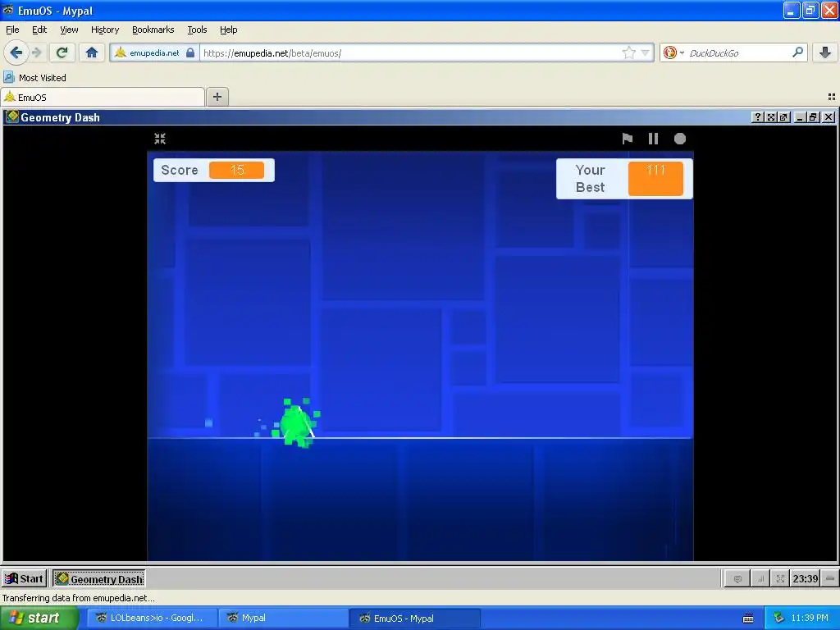Click the Score value 15
Image resolution: width=840 pixels, height=630 pixels.
(x=237, y=170)
